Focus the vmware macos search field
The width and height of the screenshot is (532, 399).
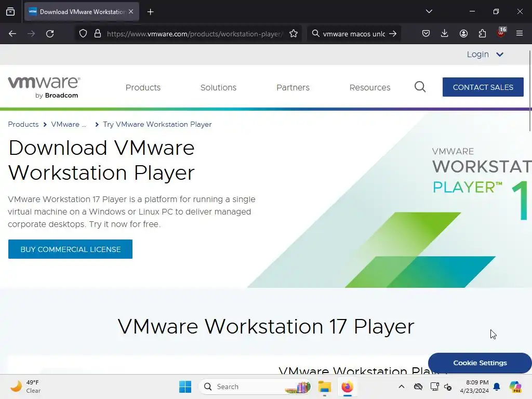353,34
